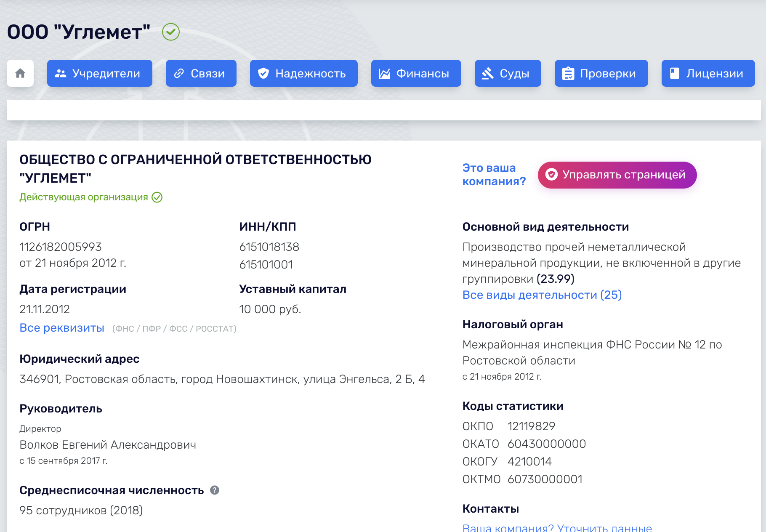Click the registration date 21.11.2012
The width and height of the screenshot is (766, 532).
(x=45, y=309)
